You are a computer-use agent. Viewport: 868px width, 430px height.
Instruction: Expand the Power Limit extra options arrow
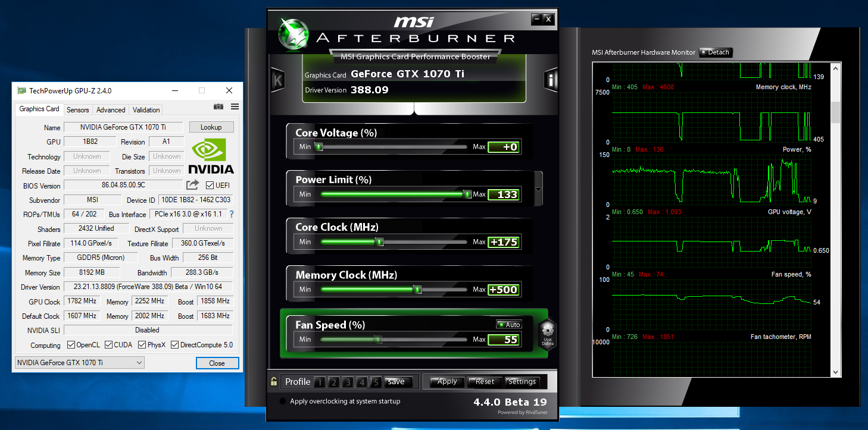click(x=539, y=189)
